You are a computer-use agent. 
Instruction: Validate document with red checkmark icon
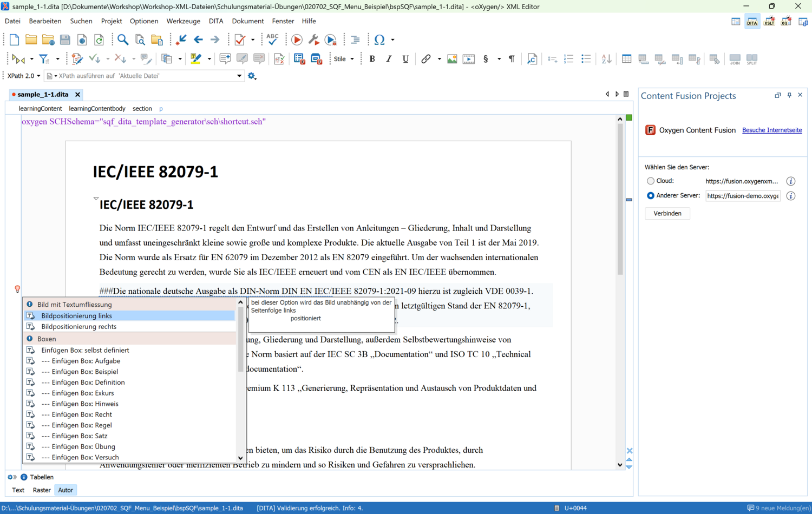tap(240, 39)
